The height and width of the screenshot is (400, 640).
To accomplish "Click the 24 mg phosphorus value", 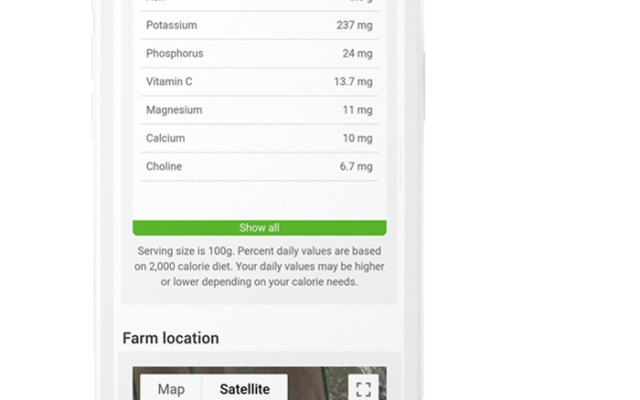I will coord(357,53).
